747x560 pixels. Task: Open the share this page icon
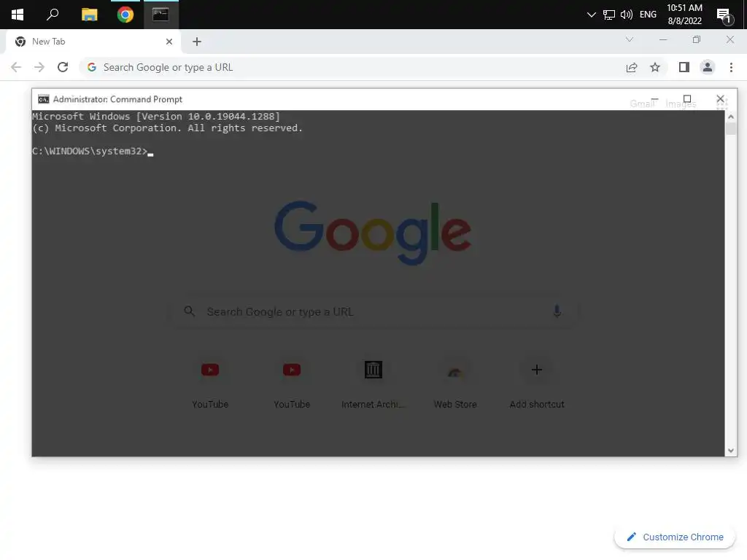point(632,67)
